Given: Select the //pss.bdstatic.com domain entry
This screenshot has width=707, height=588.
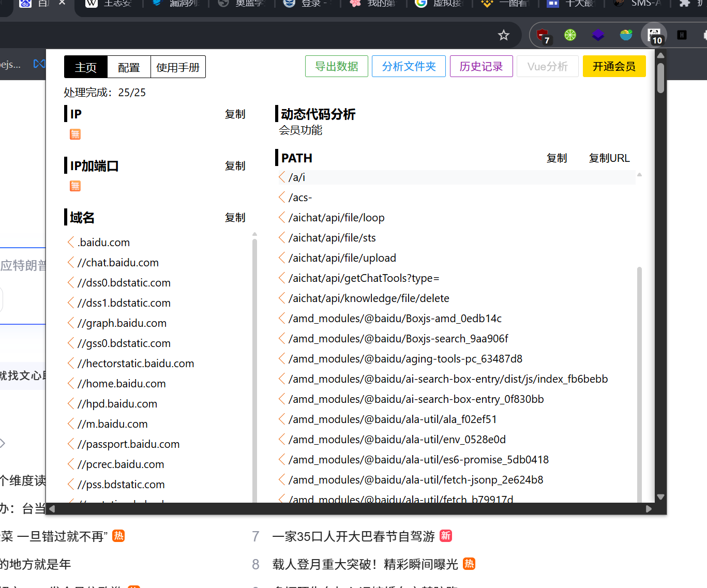Looking at the screenshot, I should [x=121, y=485].
